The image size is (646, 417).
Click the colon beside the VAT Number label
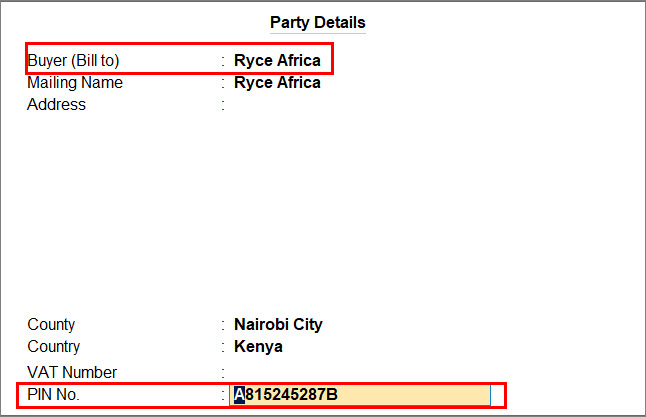223,373
